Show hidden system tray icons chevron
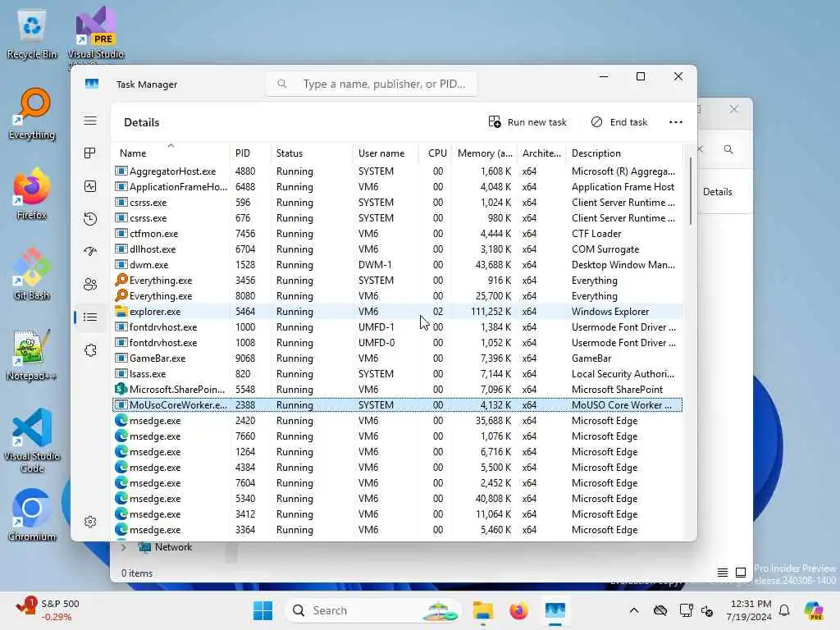Image resolution: width=840 pixels, height=630 pixels. pyautogui.click(x=634, y=610)
